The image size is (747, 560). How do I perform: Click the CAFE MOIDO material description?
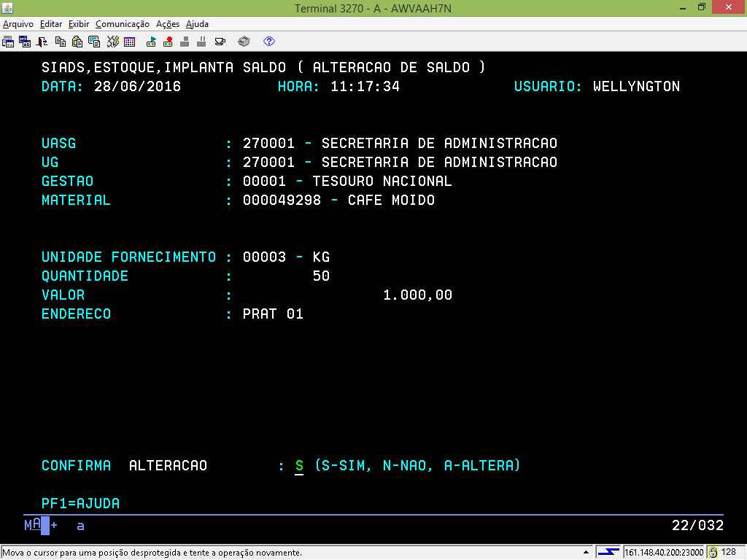(x=391, y=200)
